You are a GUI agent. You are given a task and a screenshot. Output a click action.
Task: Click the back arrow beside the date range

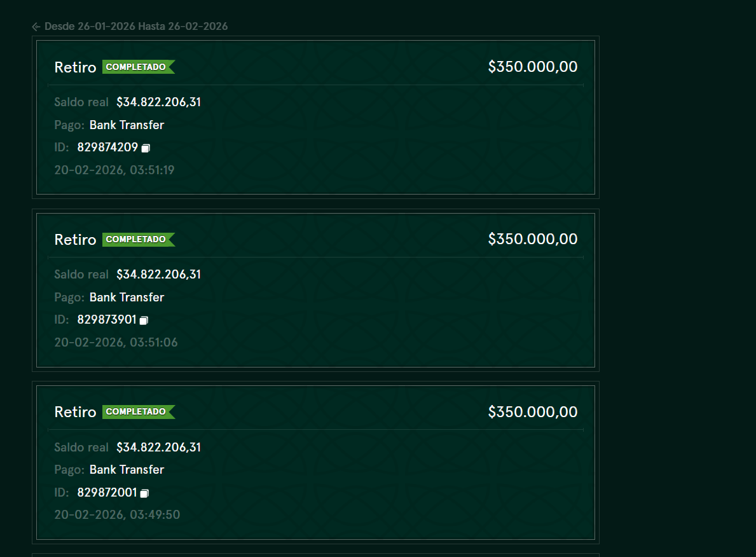(36, 27)
